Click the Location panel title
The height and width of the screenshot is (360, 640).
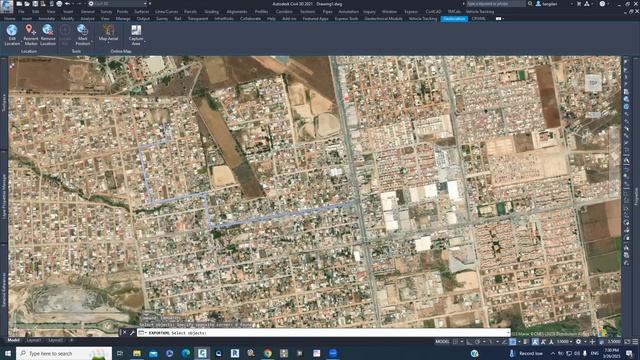click(x=29, y=51)
